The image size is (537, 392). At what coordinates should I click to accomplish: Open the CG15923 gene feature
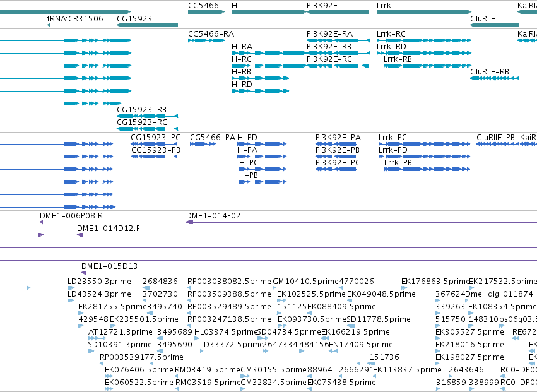pos(147,25)
